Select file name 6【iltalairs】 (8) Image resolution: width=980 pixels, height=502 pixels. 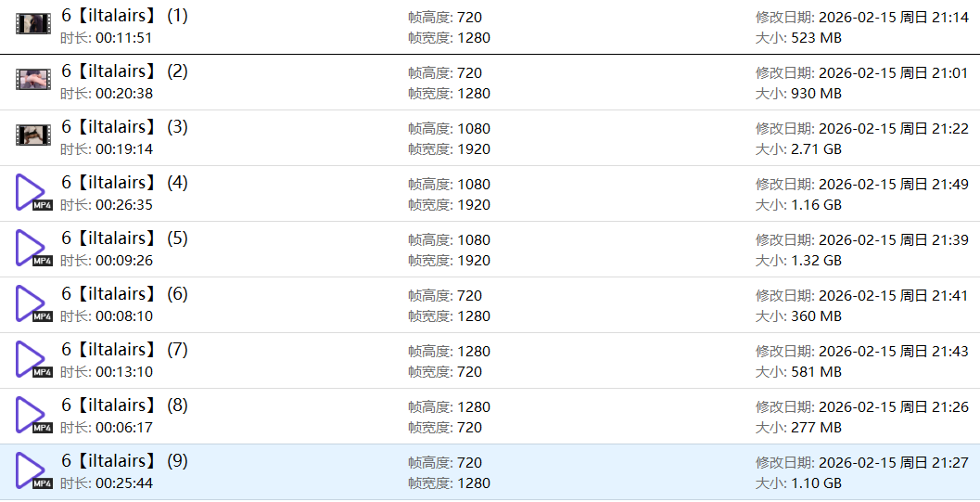pyautogui.click(x=124, y=405)
